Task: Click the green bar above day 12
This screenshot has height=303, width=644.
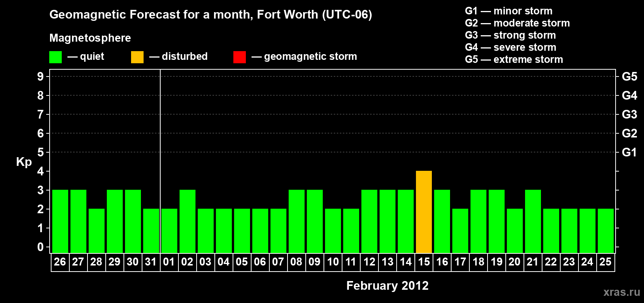Action: pos(369,221)
